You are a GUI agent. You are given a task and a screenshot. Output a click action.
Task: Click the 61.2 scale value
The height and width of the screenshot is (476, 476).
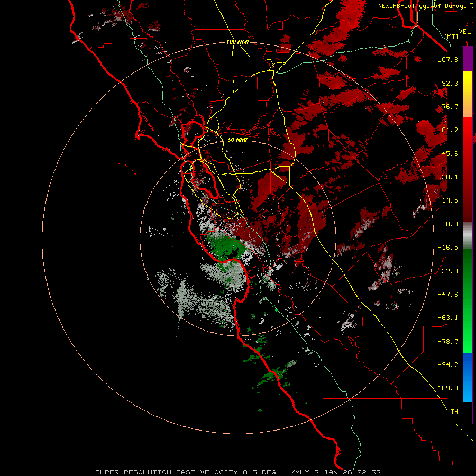coord(450,130)
